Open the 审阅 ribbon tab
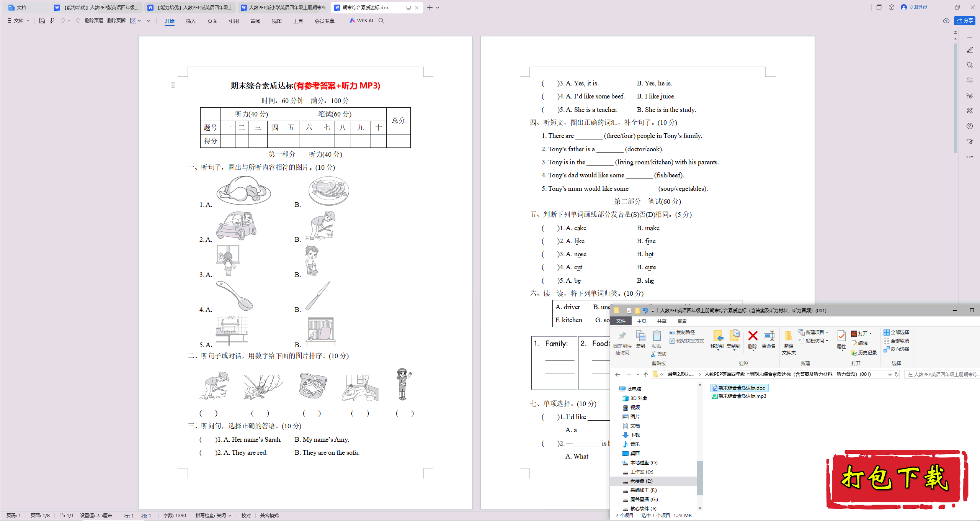The height and width of the screenshot is (521, 980). click(255, 21)
